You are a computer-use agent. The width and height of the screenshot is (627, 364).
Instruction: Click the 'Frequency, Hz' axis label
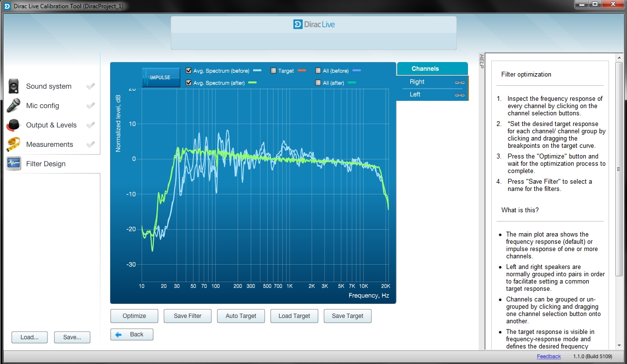click(x=369, y=296)
